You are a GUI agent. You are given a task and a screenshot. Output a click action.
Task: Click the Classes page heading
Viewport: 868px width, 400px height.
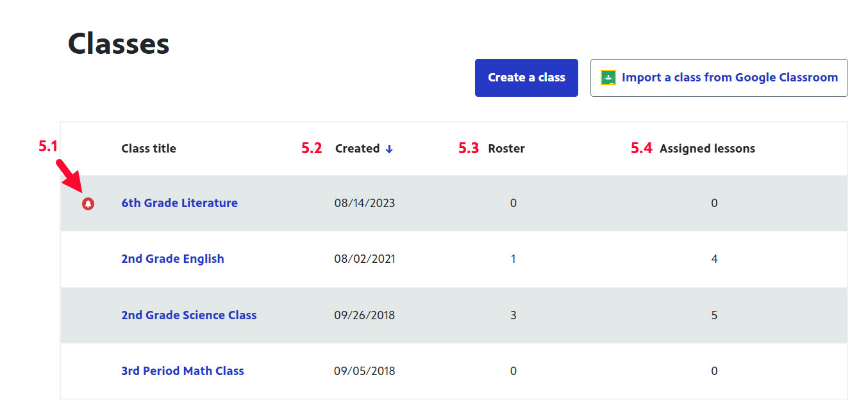[119, 44]
